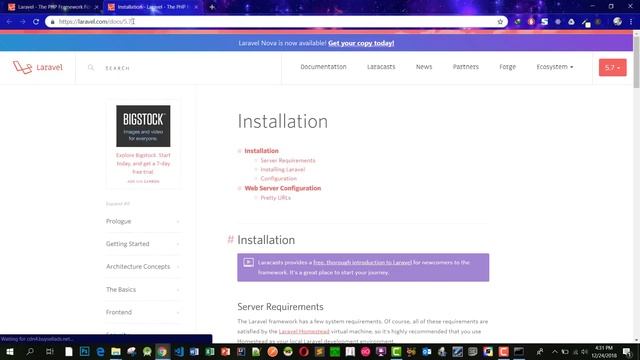
Task: Expand Getting Started sidebar section
Action: tap(143, 244)
